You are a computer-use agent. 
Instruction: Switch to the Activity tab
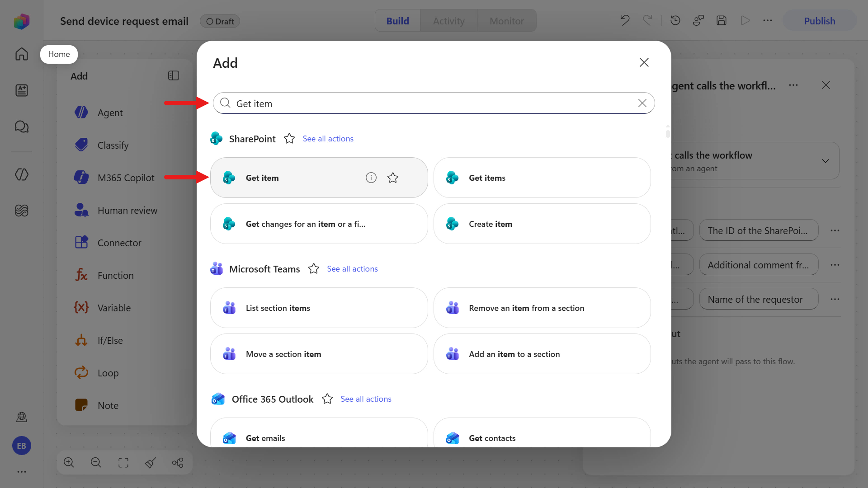tap(449, 21)
